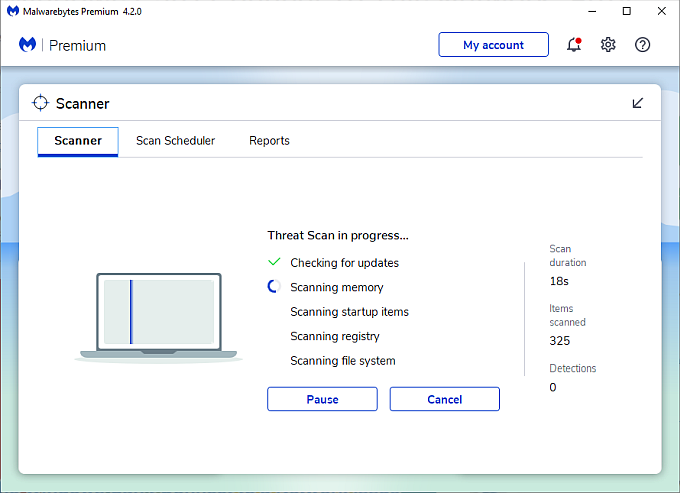
Task: Click 'Scanning registry' text
Action: 335,336
